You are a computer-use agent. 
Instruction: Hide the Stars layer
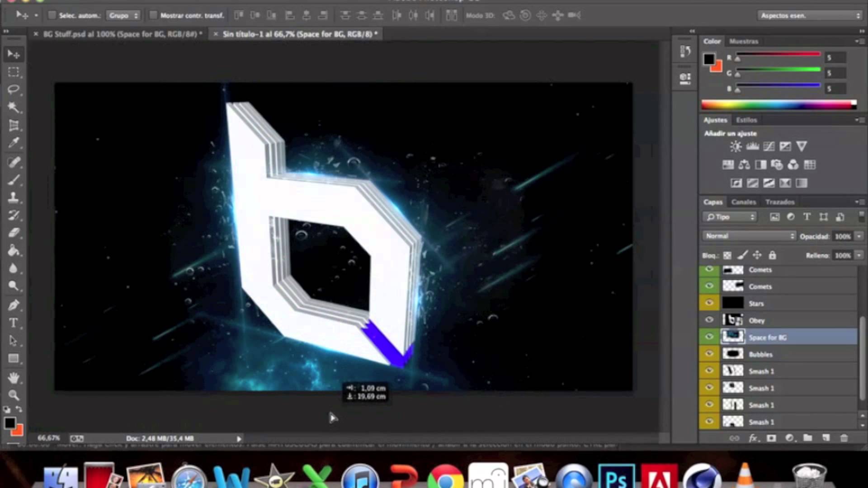(x=709, y=303)
